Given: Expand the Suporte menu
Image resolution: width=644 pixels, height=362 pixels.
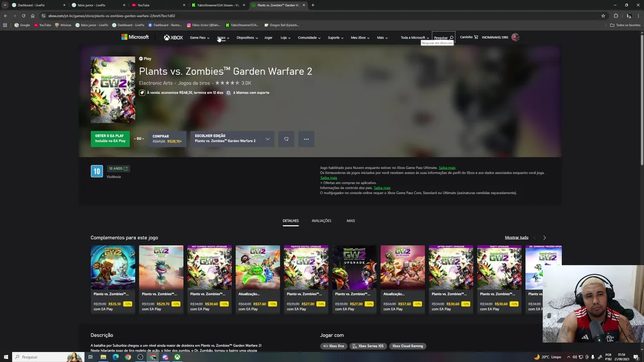Looking at the screenshot, I should 336,38.
